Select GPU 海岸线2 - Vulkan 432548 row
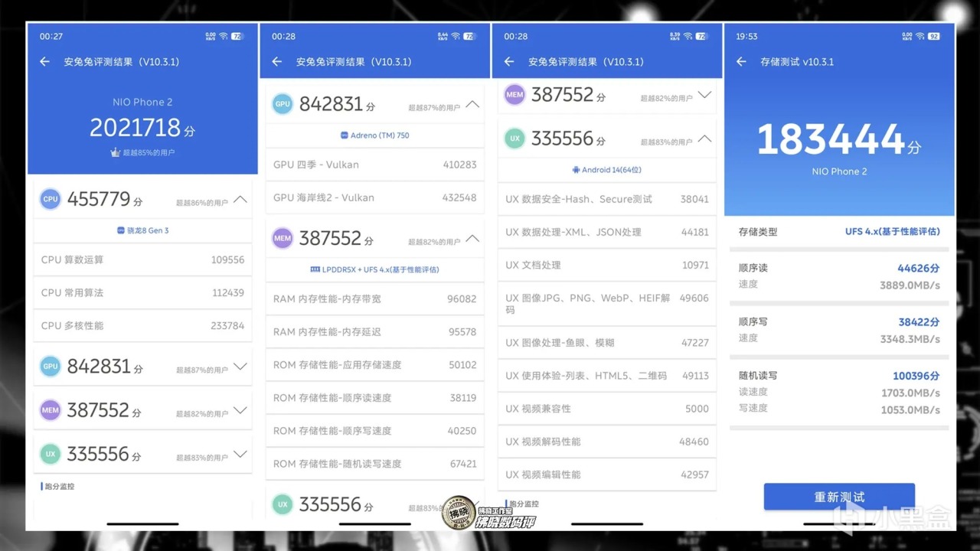The width and height of the screenshot is (980, 551). coord(375,197)
